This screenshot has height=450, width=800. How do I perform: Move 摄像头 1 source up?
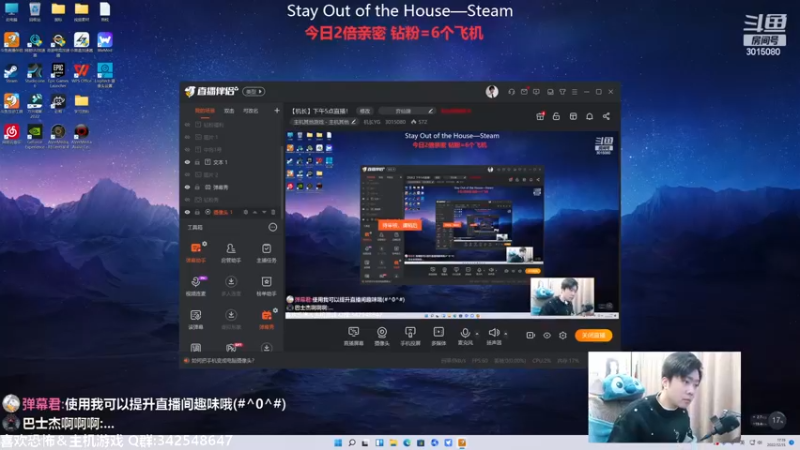[x=255, y=212]
